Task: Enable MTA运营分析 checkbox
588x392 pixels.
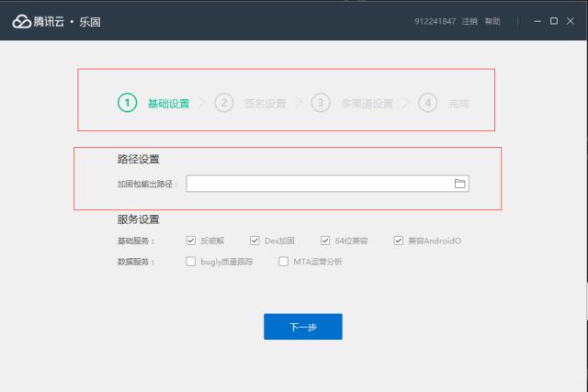Action: [284, 262]
